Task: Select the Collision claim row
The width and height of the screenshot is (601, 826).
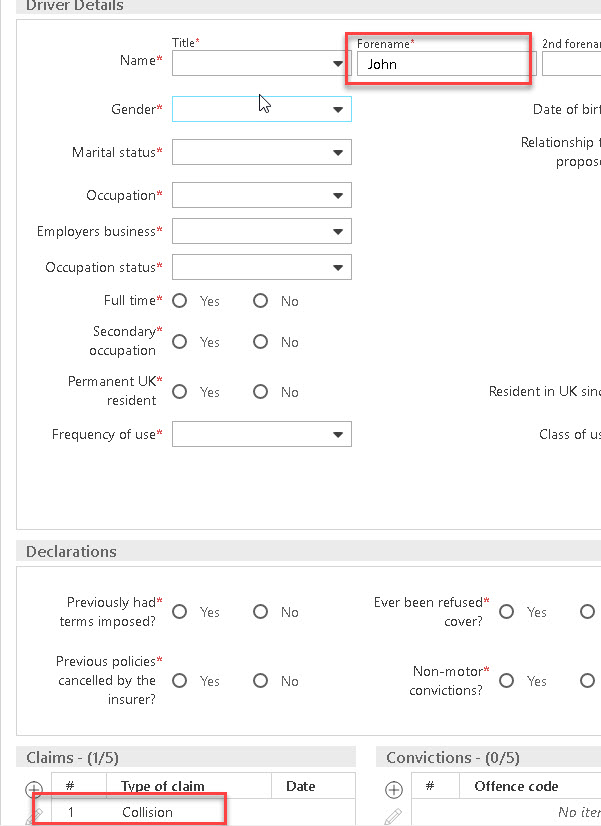Action: pos(203,812)
